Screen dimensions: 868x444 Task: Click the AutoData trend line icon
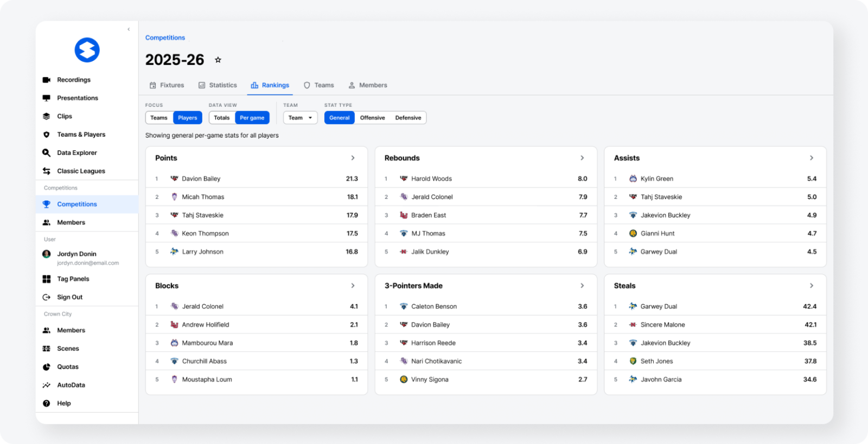tap(47, 385)
